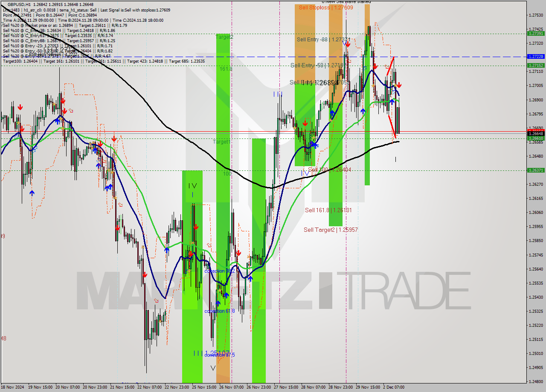Viewport: 546px width, 392px height.
Task: Click the '25 Nov 15:00' time label
Action: coord(204,387)
